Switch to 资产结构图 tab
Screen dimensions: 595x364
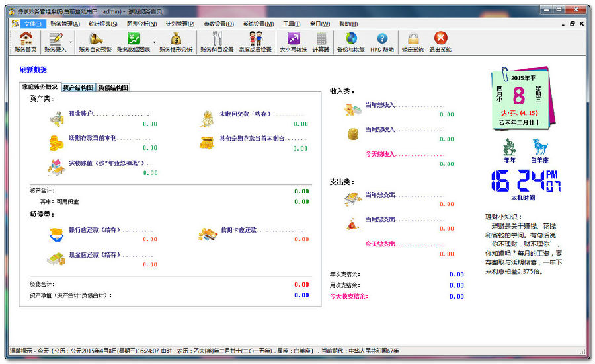click(x=78, y=87)
